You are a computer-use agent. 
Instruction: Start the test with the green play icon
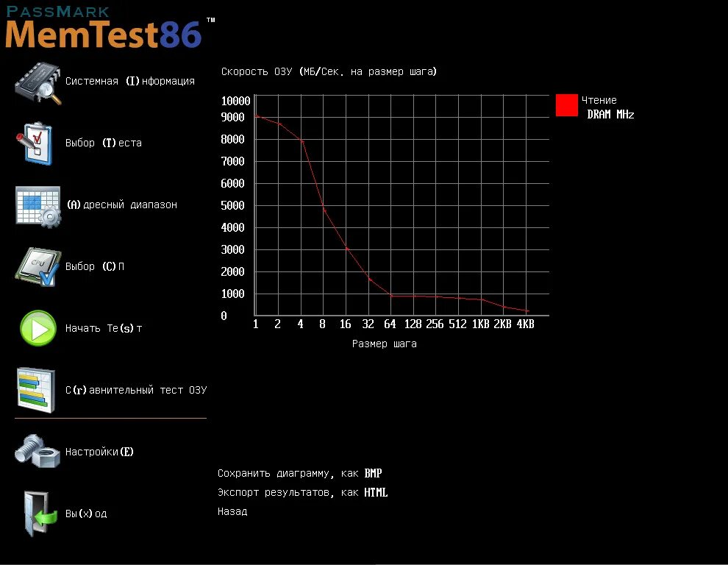click(x=38, y=328)
